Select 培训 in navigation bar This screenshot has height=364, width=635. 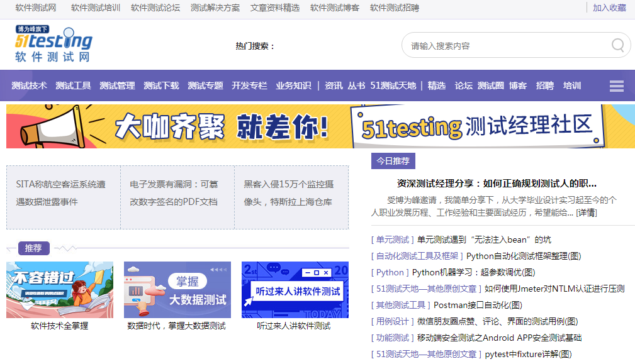[x=572, y=85]
